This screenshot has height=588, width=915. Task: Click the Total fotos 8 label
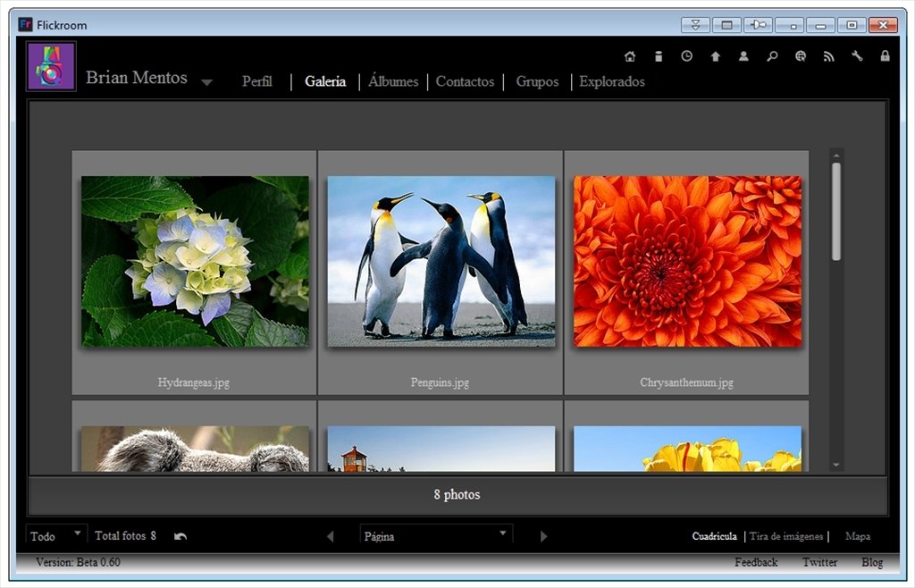125,535
